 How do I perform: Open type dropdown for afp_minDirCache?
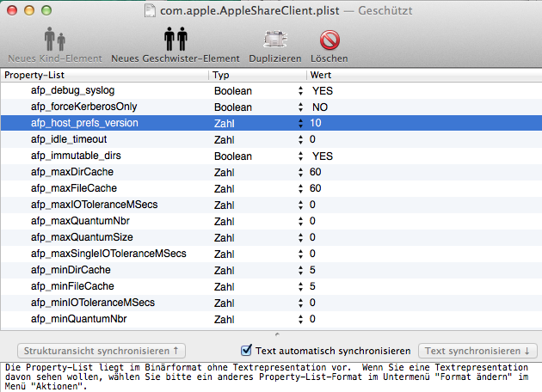(x=300, y=271)
